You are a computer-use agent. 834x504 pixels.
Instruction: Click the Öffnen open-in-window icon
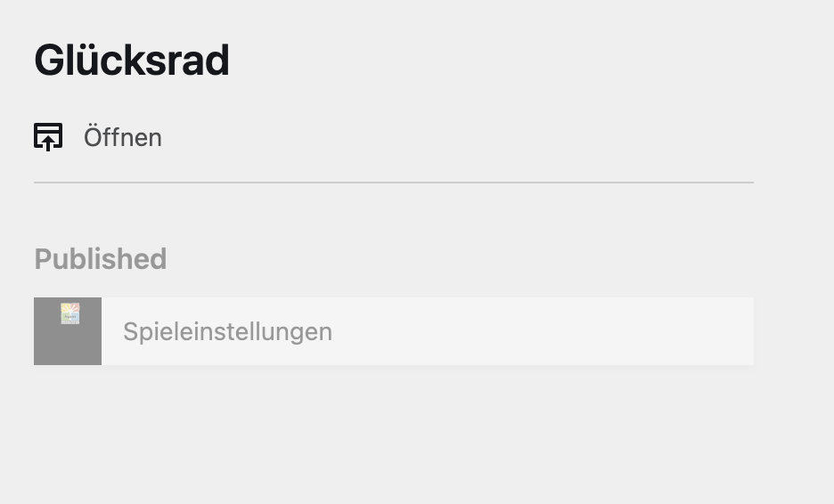click(x=48, y=137)
